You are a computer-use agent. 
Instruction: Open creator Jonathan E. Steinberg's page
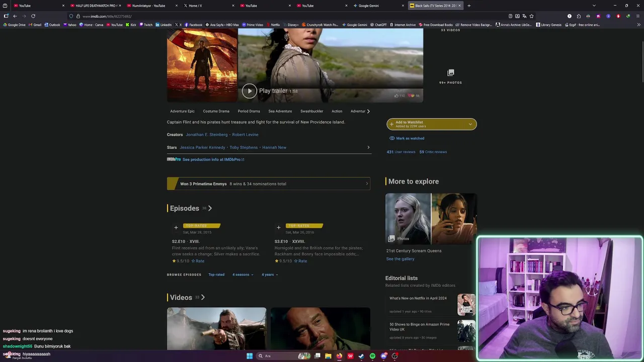pos(207,135)
